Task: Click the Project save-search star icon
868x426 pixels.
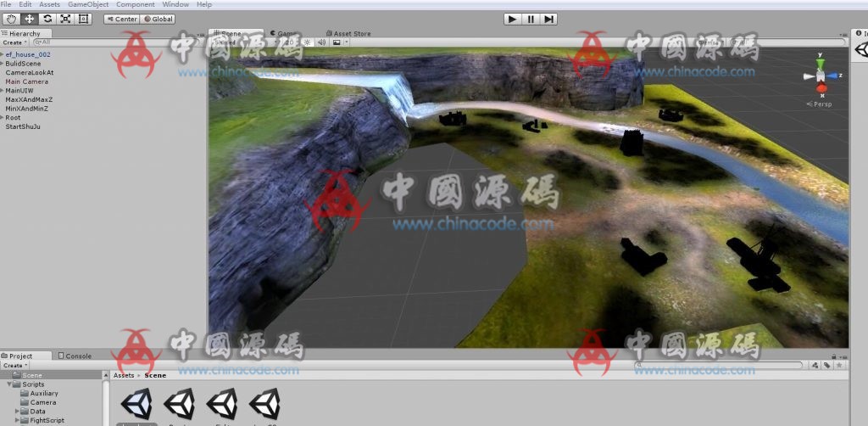Action: pyautogui.click(x=839, y=365)
